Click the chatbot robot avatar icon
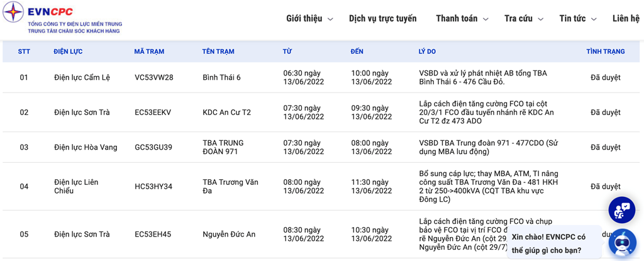 pyautogui.click(x=622, y=243)
